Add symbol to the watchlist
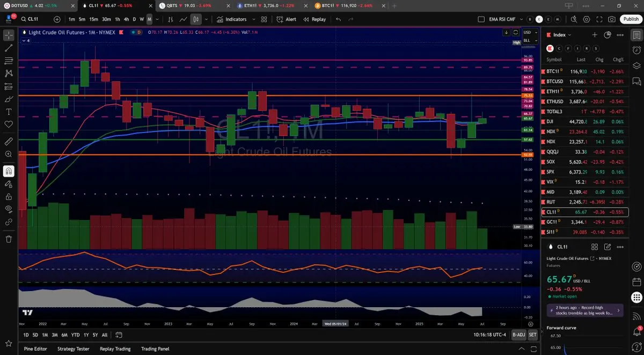This screenshot has height=355, width=644. (x=595, y=35)
